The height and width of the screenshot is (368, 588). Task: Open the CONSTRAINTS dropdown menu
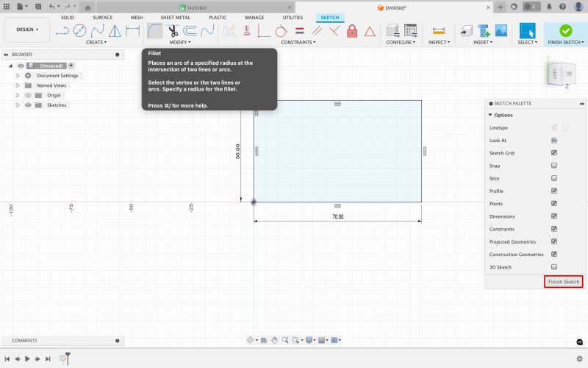[x=298, y=43]
